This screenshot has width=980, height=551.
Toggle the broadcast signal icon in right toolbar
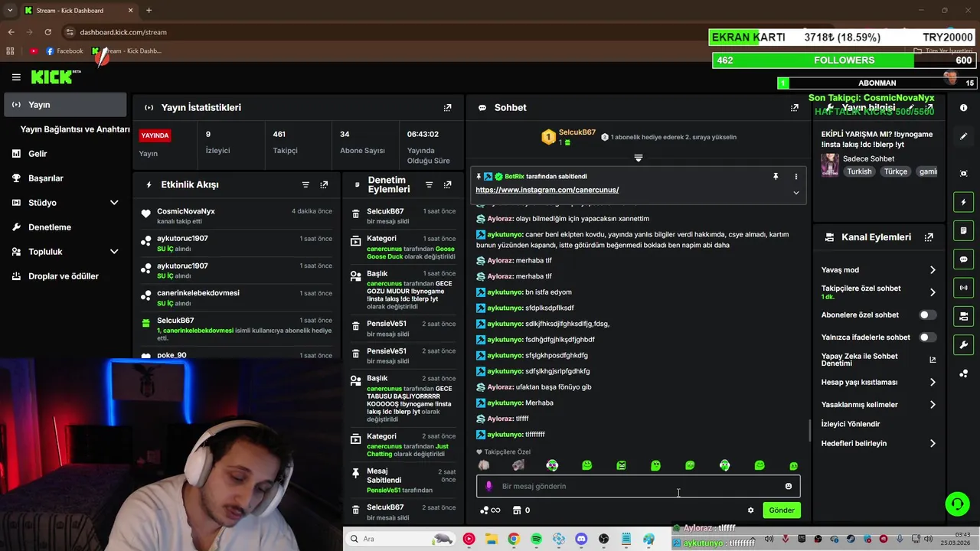[x=963, y=288]
